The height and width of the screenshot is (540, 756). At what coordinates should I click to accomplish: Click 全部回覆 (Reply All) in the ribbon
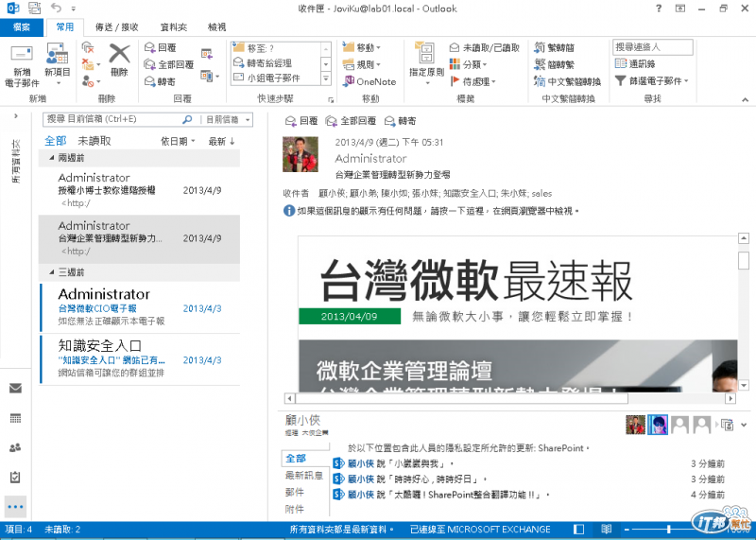point(169,64)
